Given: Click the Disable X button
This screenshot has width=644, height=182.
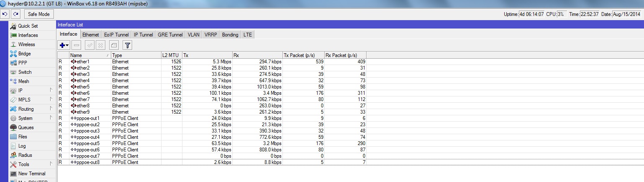Looking at the screenshot, I should (x=100, y=45).
